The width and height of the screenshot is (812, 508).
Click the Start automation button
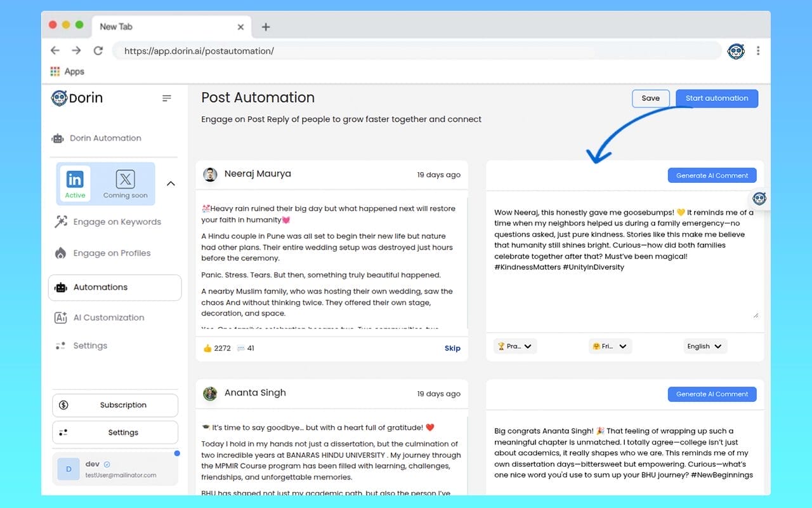[x=716, y=98]
